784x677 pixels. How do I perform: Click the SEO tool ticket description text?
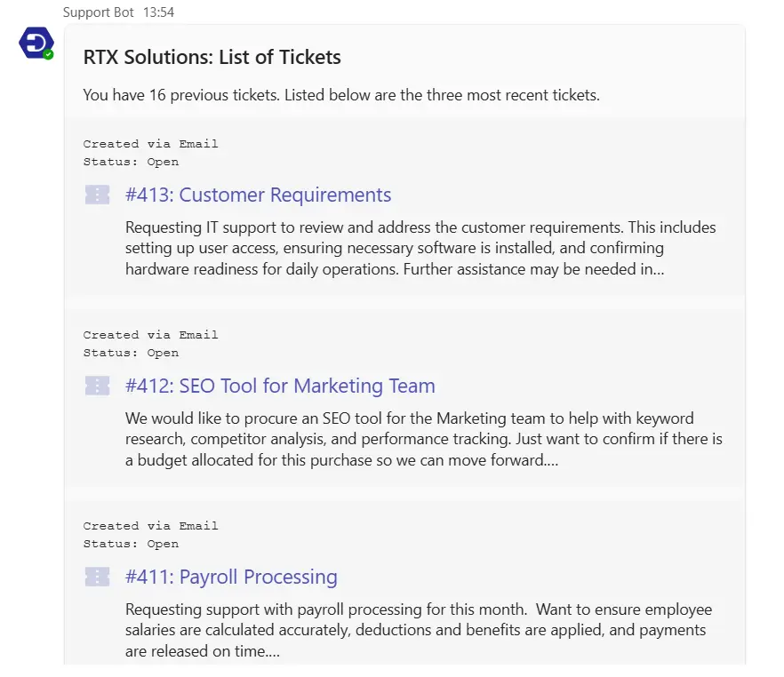(x=423, y=439)
